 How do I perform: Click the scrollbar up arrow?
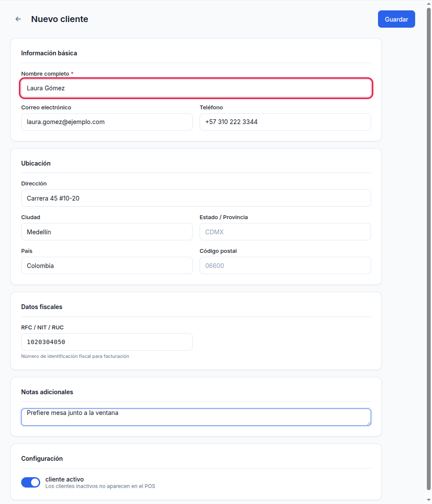click(429, 3)
